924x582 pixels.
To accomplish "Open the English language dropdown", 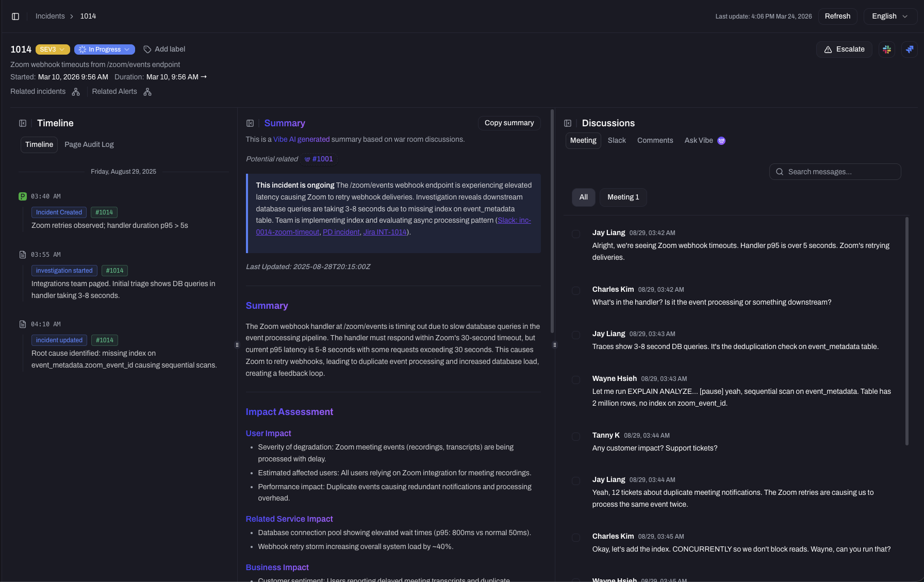I will 890,16.
